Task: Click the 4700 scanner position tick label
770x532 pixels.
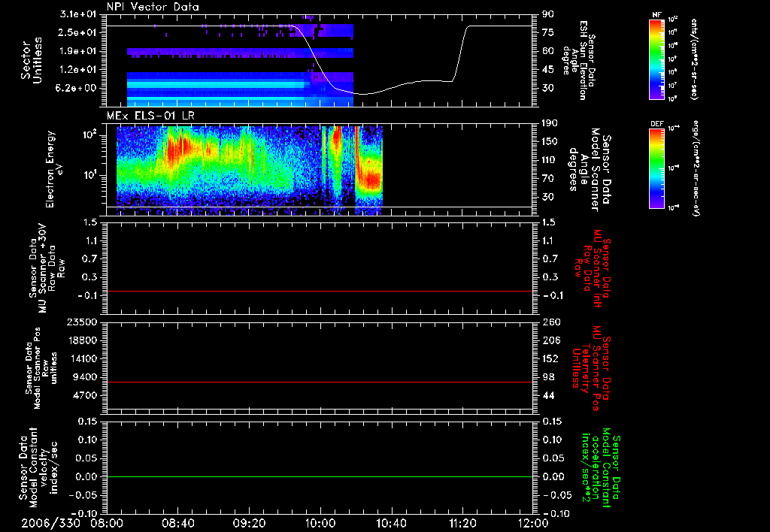Action: click(x=86, y=395)
